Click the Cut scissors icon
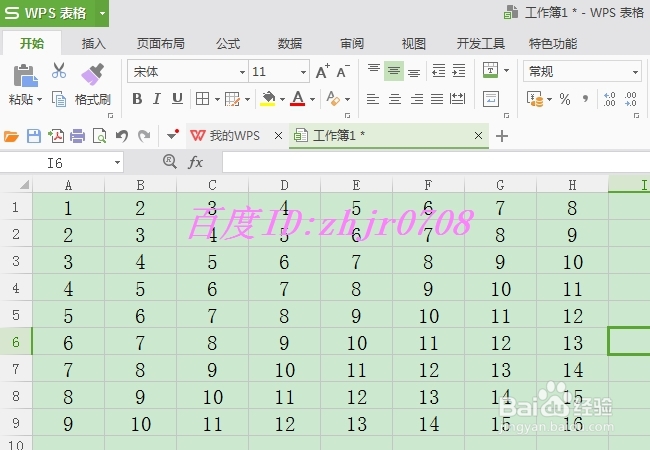Image resolution: width=650 pixels, height=450 pixels. (59, 70)
